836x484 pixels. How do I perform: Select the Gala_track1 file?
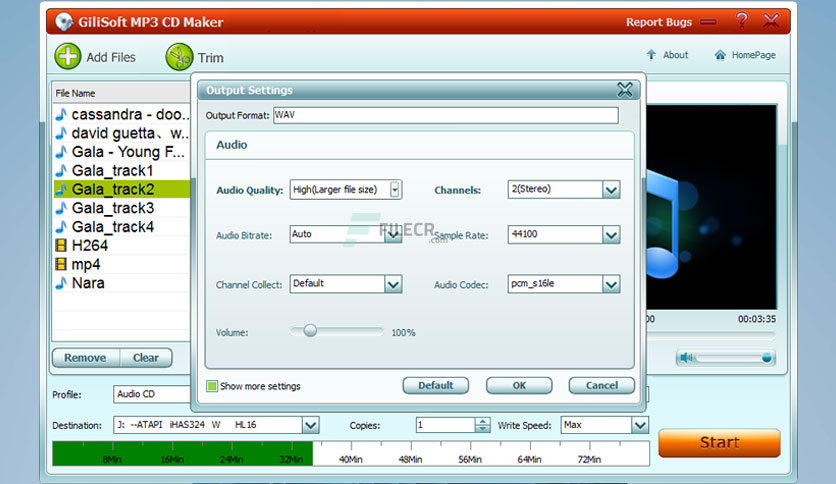pyautogui.click(x=122, y=170)
